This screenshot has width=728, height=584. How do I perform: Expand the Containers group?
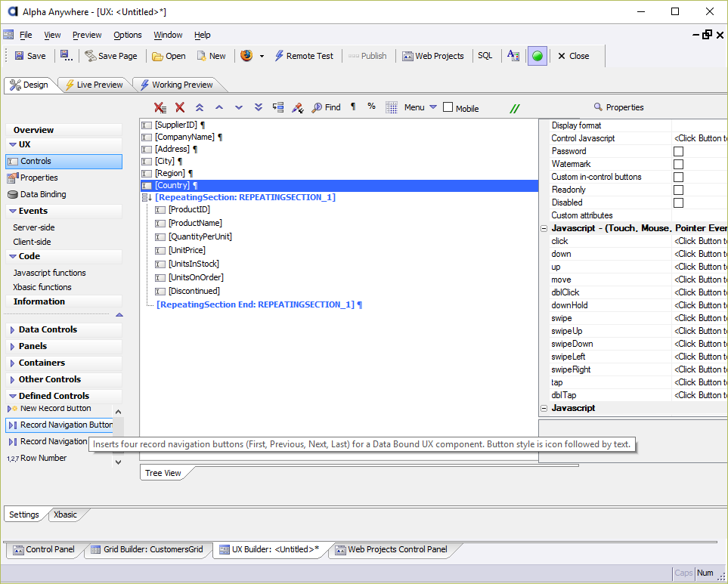13,363
